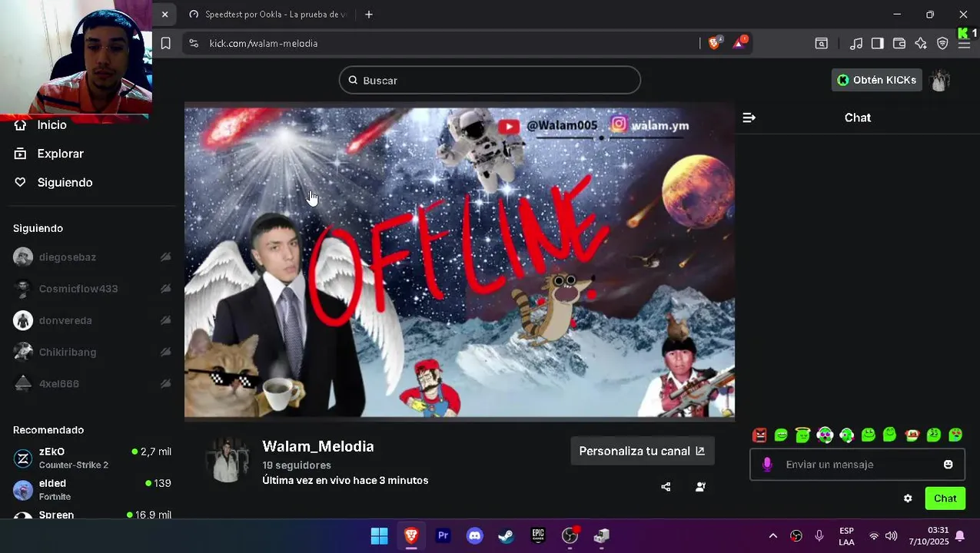Open Discord from the taskbar
The image size is (980, 553).
click(x=475, y=536)
